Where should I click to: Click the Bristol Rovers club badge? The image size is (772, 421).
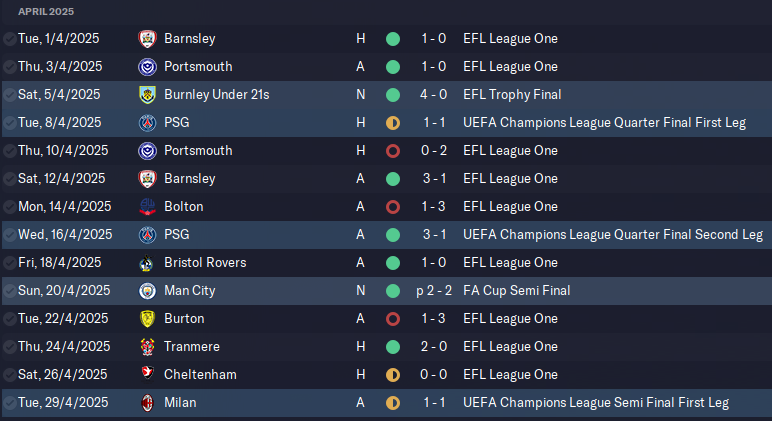[x=148, y=263]
